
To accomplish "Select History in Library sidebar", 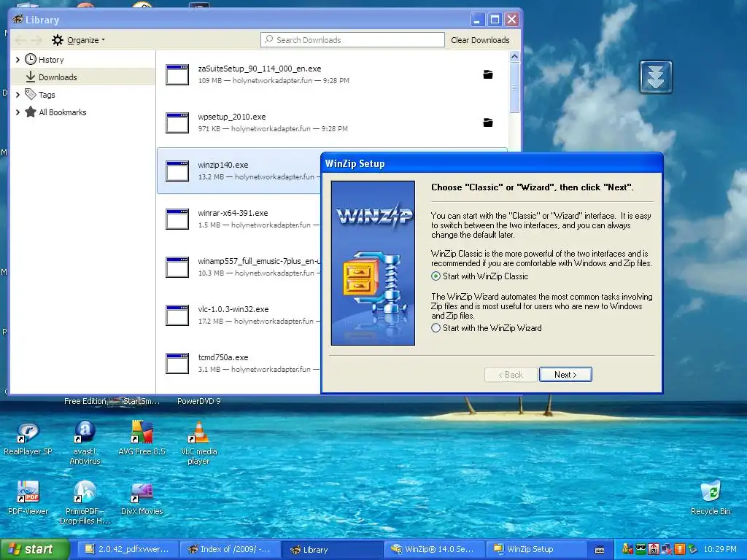I will tap(51, 60).
